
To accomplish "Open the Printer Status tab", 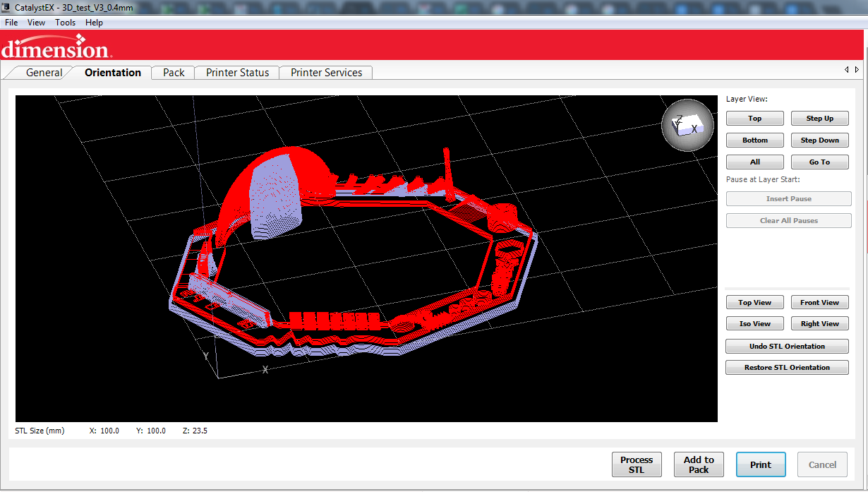I will [238, 73].
